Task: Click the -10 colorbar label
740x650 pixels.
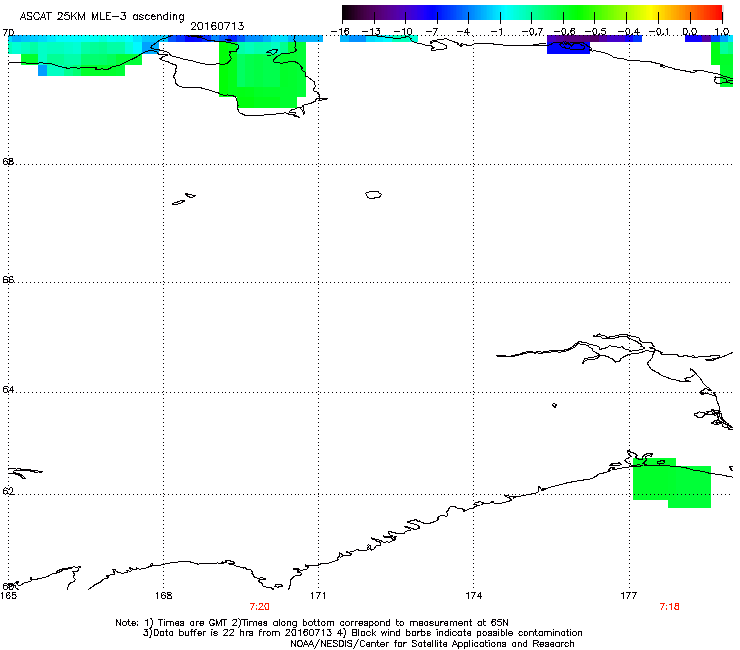Action: click(x=403, y=32)
